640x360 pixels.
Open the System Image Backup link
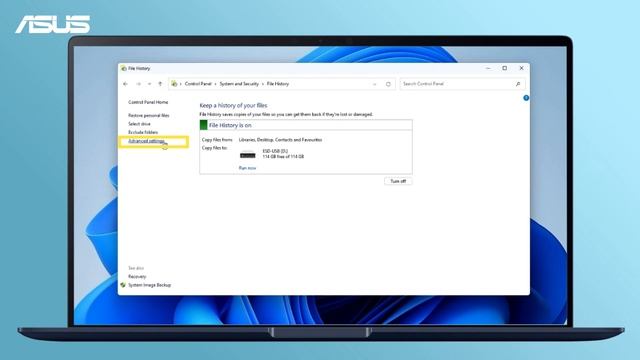[149, 285]
